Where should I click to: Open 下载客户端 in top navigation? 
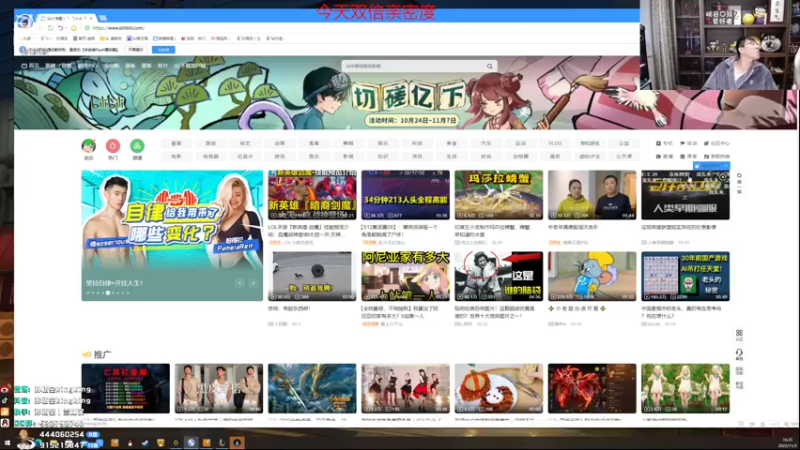(x=190, y=66)
